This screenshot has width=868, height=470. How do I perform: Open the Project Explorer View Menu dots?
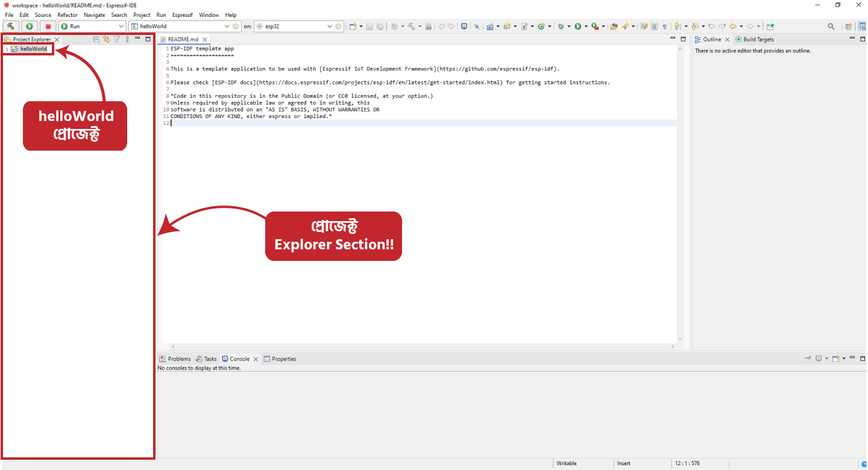[127, 39]
